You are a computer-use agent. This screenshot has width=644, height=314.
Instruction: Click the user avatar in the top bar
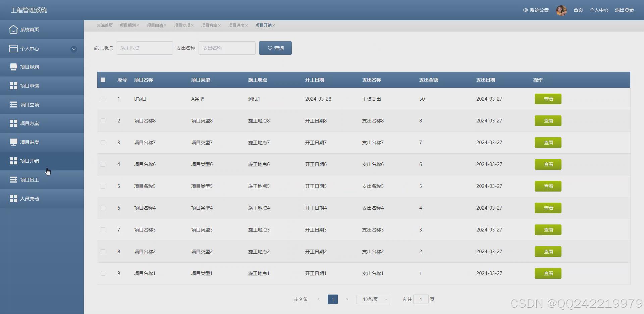point(561,10)
